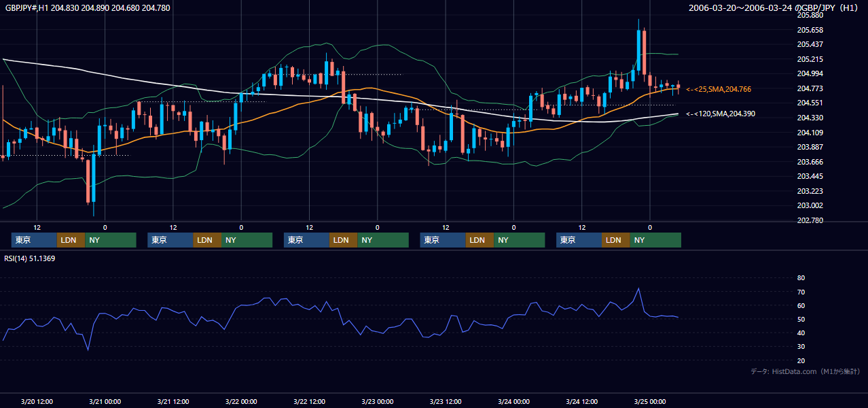
Task: Click the rightmost LDN session block
Action: [615, 240]
